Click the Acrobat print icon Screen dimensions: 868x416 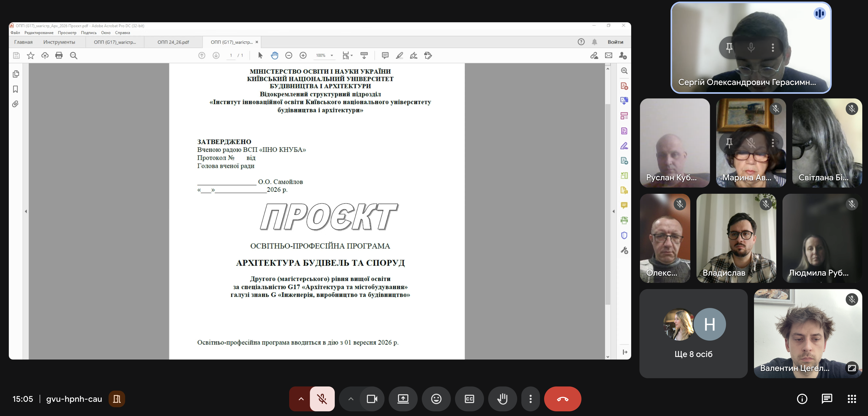pyautogui.click(x=59, y=56)
